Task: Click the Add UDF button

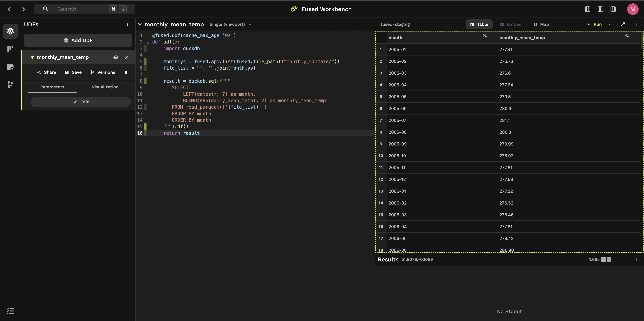Action: [78, 40]
